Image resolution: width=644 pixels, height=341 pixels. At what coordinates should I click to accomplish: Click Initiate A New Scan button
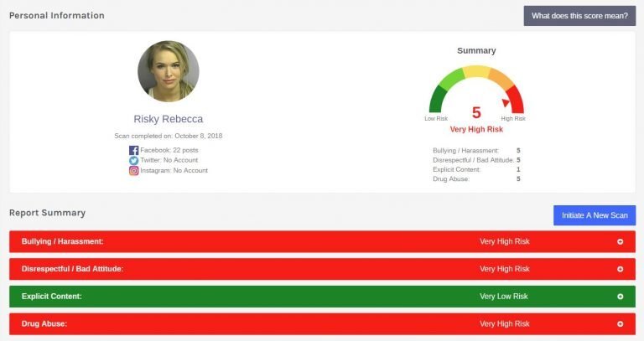click(595, 215)
